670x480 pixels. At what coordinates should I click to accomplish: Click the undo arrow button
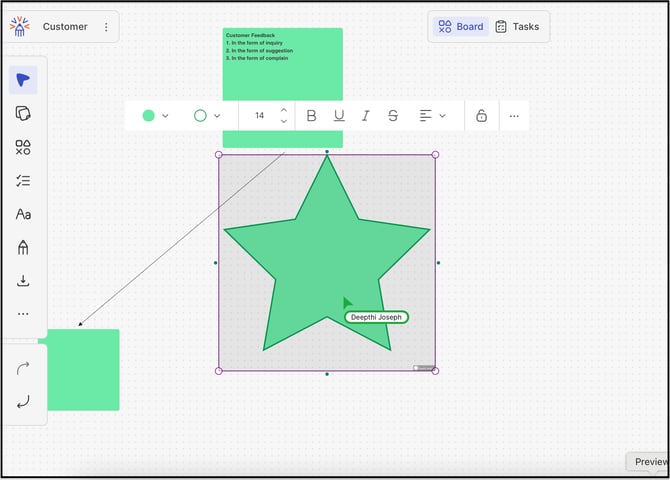23,402
